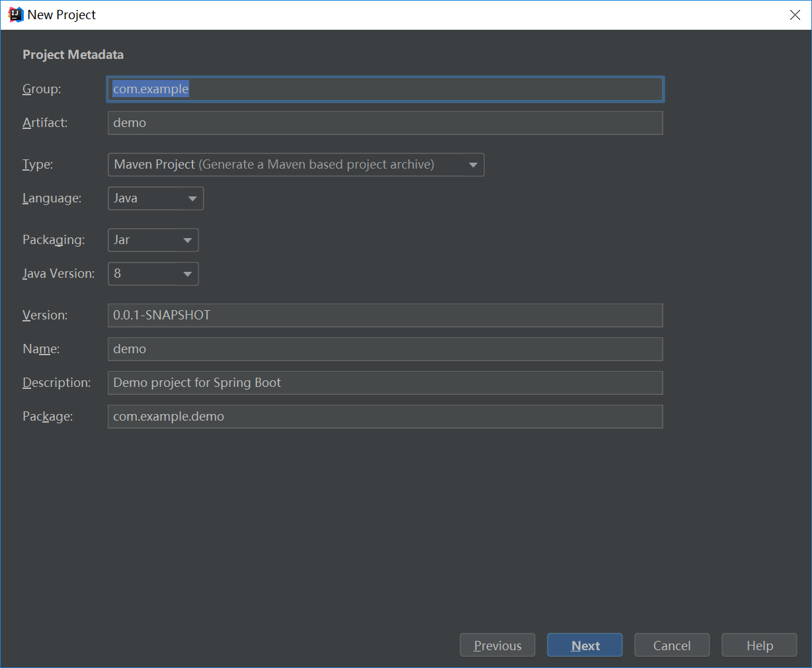Click the Language label
Viewport: 812px width, 668px height.
[52, 198]
